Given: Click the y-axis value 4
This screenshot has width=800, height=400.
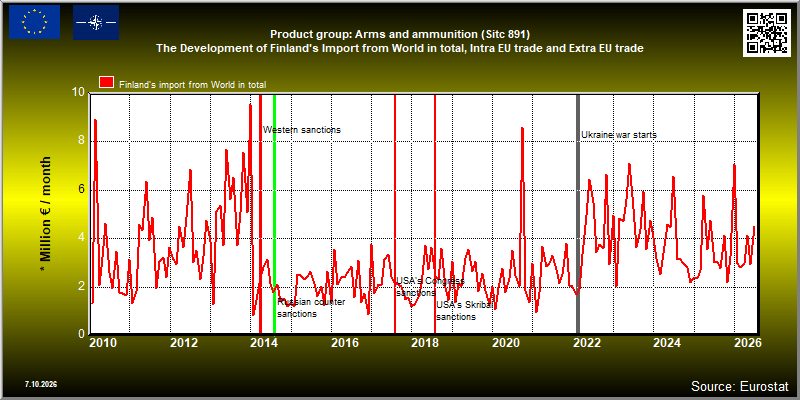Looking at the screenshot, I should (82, 238).
